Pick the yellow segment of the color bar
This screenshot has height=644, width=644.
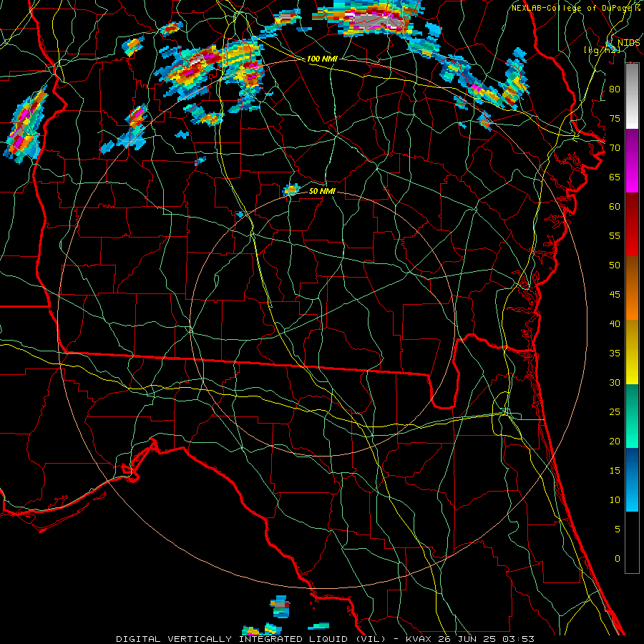pyautogui.click(x=632, y=352)
